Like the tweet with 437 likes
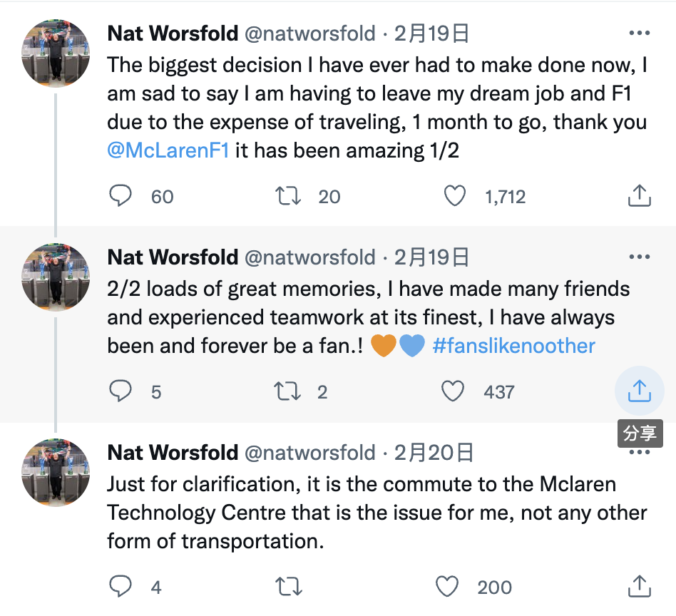 click(453, 391)
